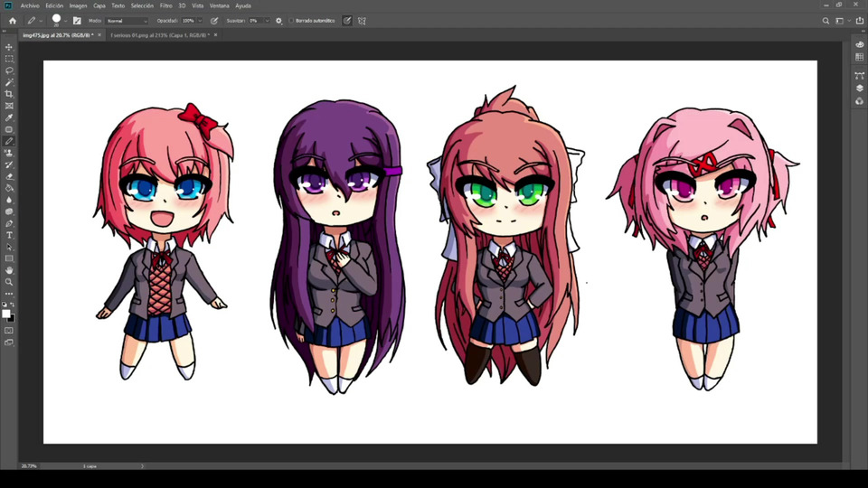Select the Eyedropper tool
868x488 pixels.
click(9, 117)
